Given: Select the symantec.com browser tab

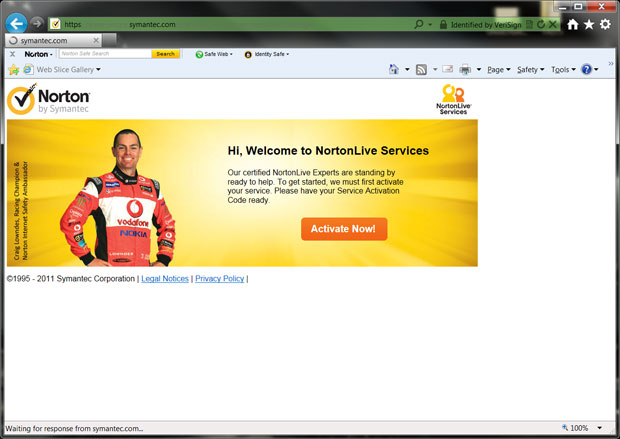Looking at the screenshot, I should click(53, 40).
